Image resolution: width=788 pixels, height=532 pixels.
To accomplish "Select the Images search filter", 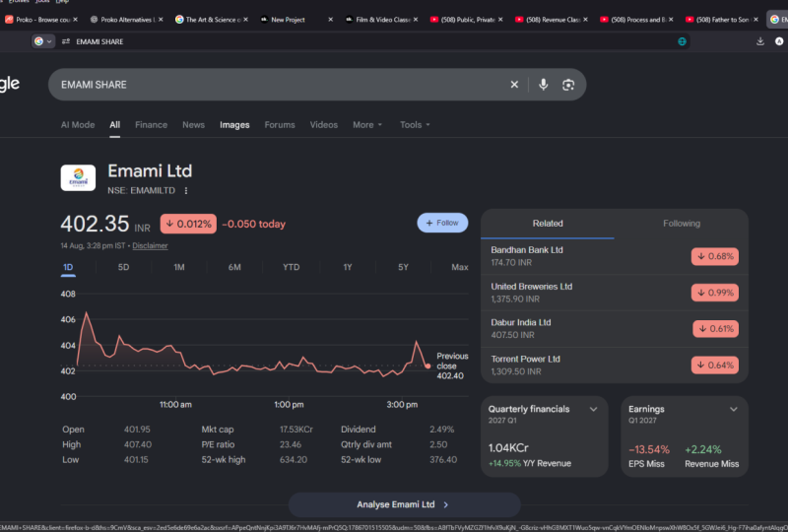I will (234, 125).
